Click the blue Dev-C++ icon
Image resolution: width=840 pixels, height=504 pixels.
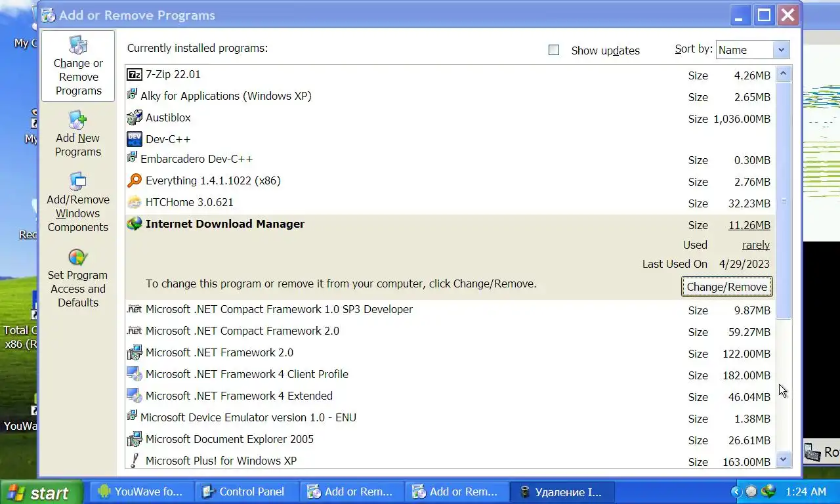click(x=134, y=139)
